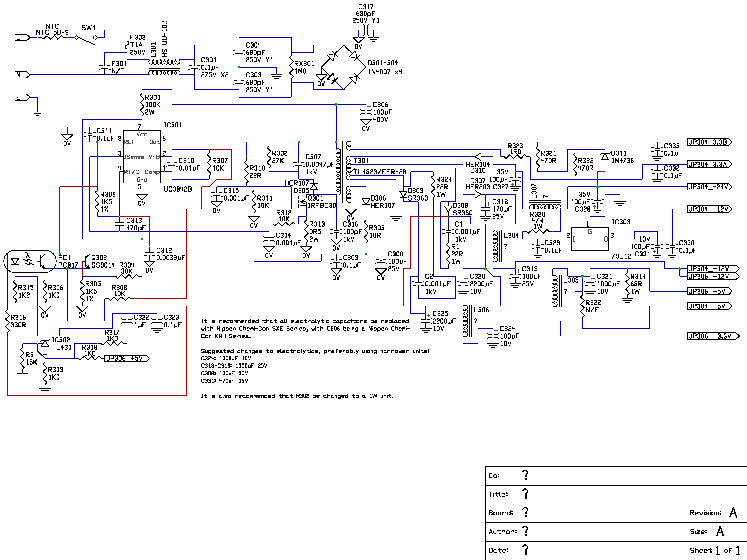The height and width of the screenshot is (560, 747).
Task: Select the Size: A value
Action: click(x=720, y=532)
